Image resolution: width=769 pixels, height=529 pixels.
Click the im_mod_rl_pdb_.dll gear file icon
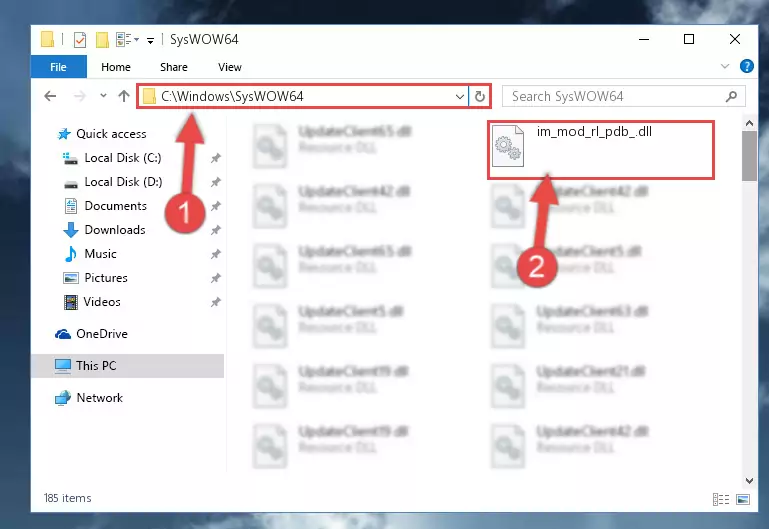[x=508, y=146]
